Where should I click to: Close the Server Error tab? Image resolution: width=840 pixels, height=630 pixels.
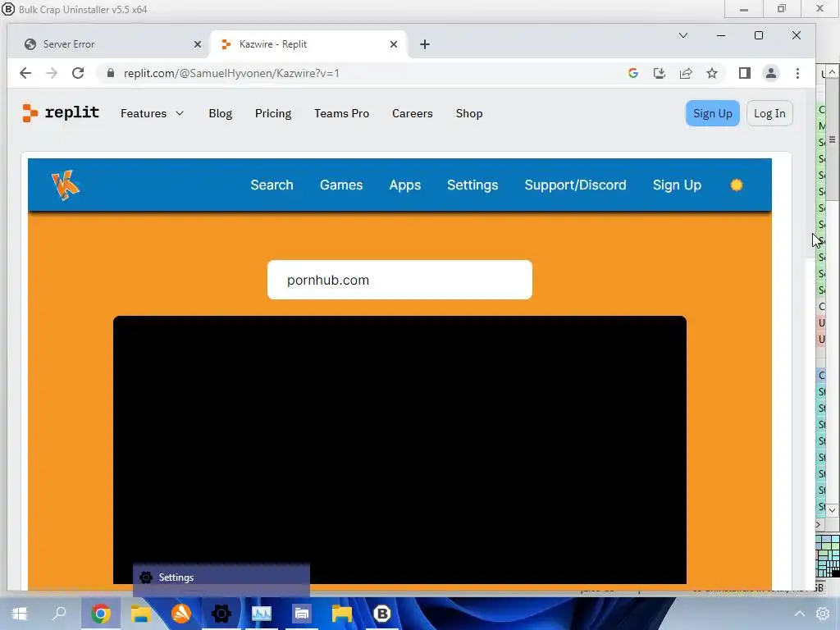coord(198,44)
